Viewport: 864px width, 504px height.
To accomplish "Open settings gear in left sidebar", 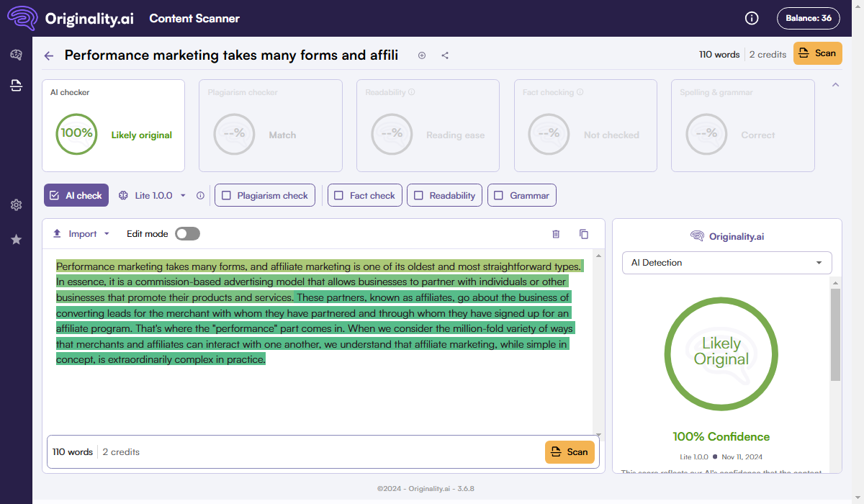I will [16, 205].
